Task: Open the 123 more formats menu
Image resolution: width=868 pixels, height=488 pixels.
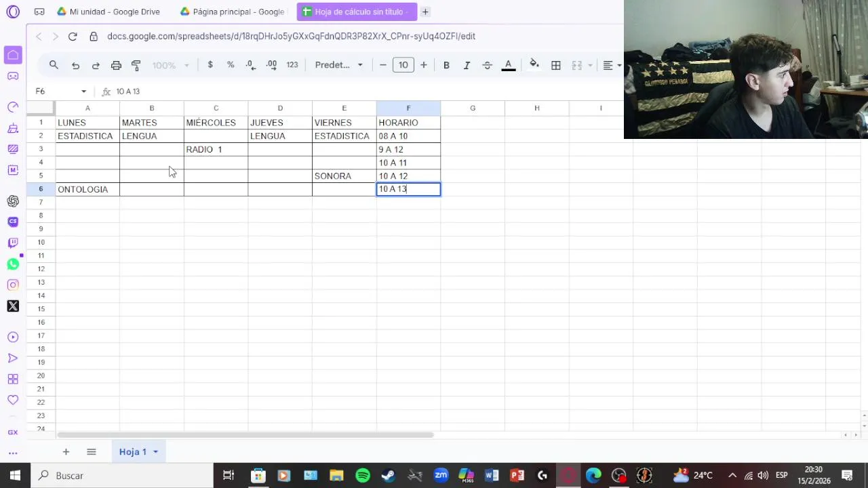Action: tap(292, 65)
